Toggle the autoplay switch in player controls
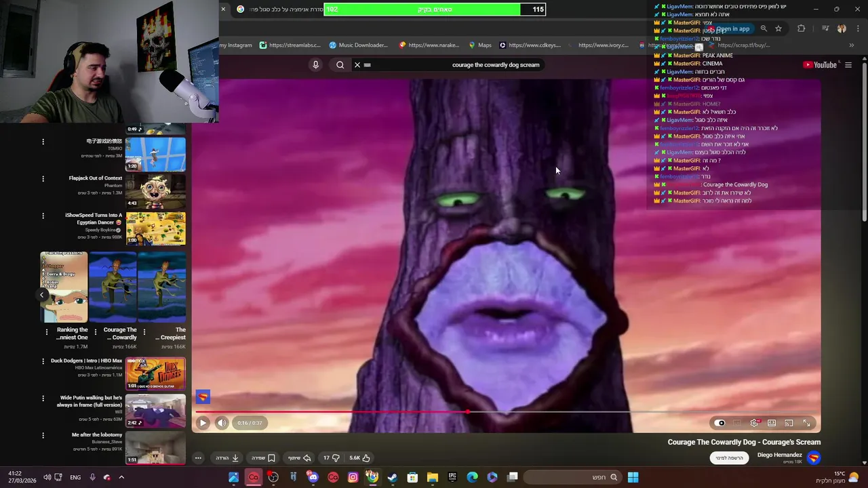 720,423
